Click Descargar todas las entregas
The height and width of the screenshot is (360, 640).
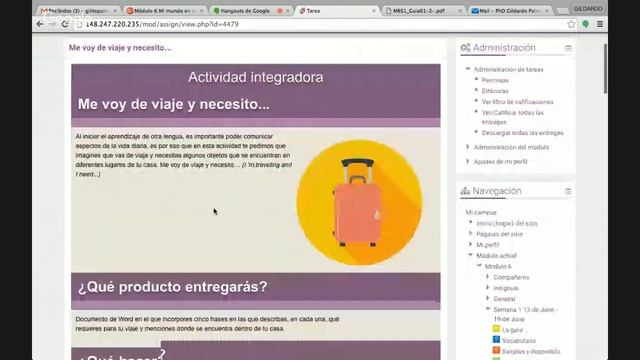click(x=522, y=133)
